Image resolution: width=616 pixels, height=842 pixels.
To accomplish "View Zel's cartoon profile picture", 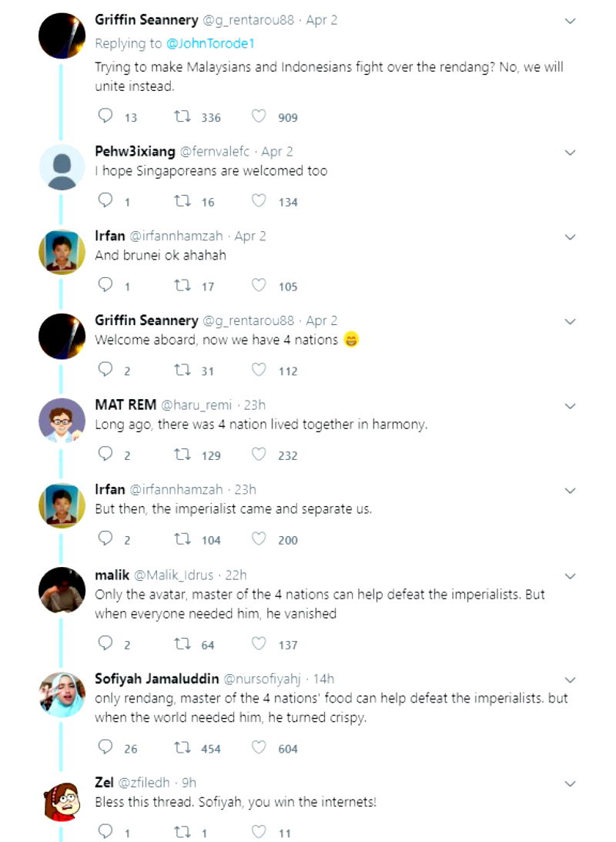I will [62, 799].
